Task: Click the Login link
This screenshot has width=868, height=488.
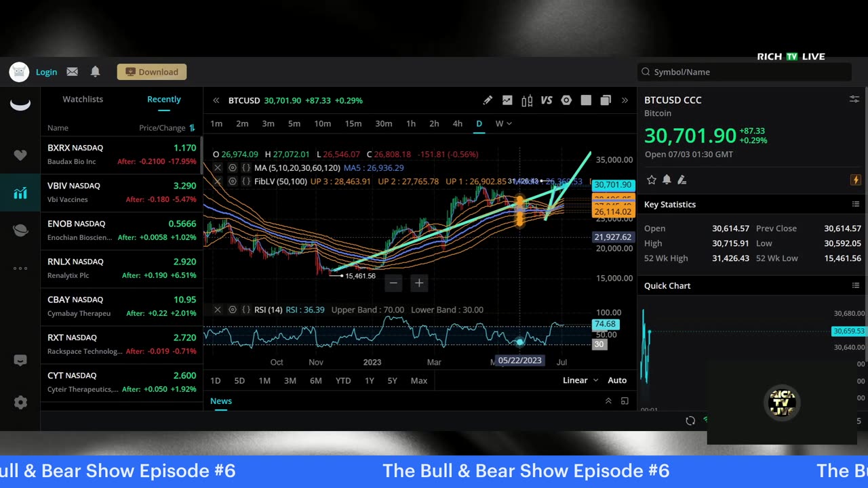Action: pos(46,72)
